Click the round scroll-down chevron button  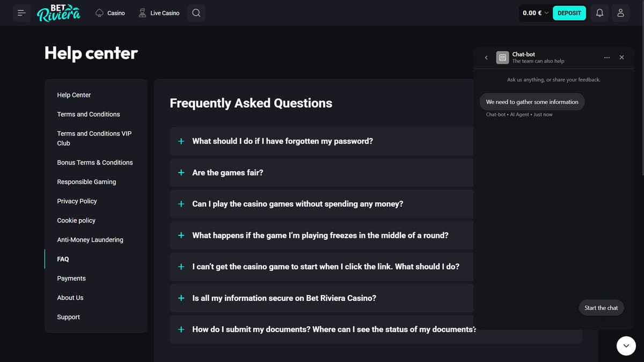coord(626,346)
